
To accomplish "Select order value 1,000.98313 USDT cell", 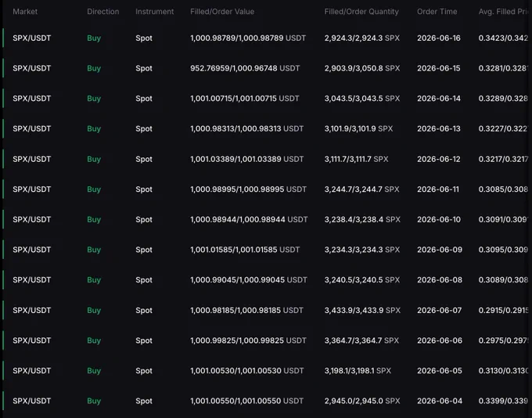I will [x=246, y=128].
